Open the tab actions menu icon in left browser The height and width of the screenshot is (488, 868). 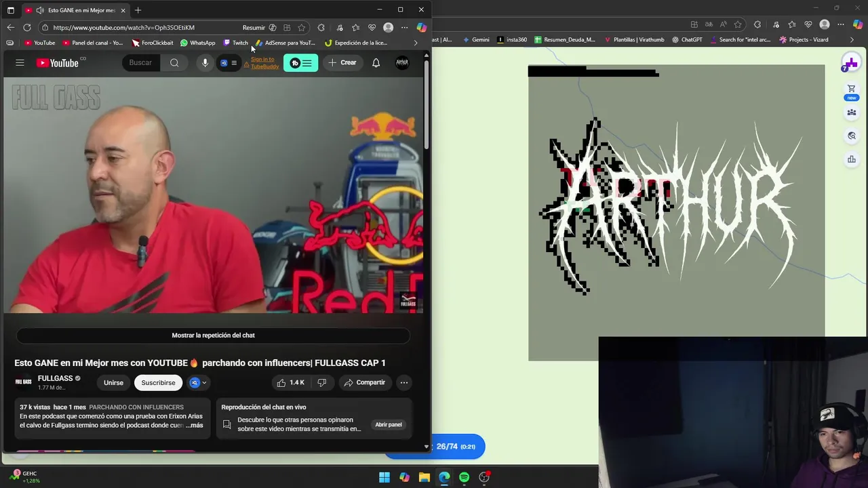click(10, 9)
